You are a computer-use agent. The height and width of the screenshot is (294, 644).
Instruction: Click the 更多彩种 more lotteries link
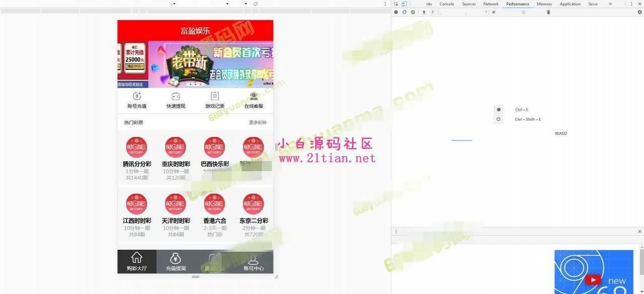pyautogui.click(x=258, y=122)
